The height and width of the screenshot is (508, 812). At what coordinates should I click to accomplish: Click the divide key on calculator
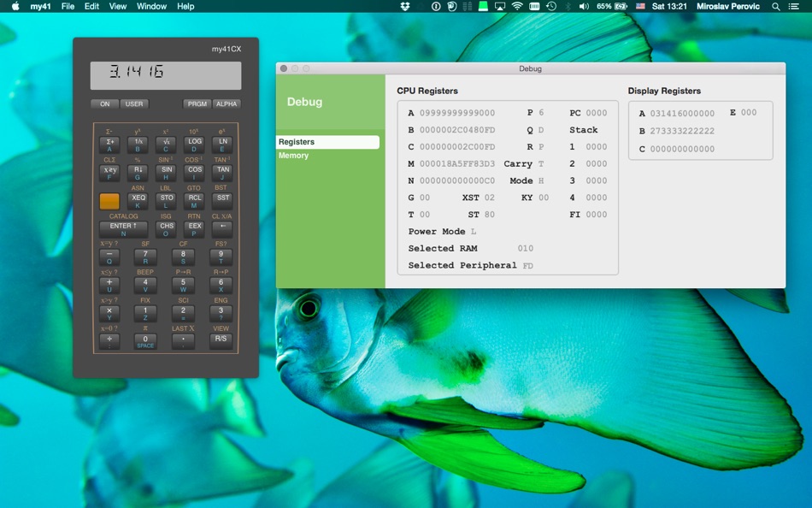point(109,341)
